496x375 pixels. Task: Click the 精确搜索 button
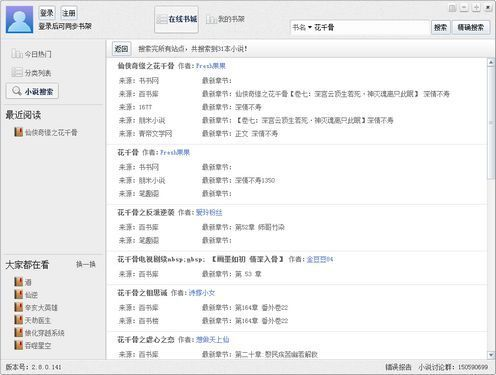(x=471, y=27)
